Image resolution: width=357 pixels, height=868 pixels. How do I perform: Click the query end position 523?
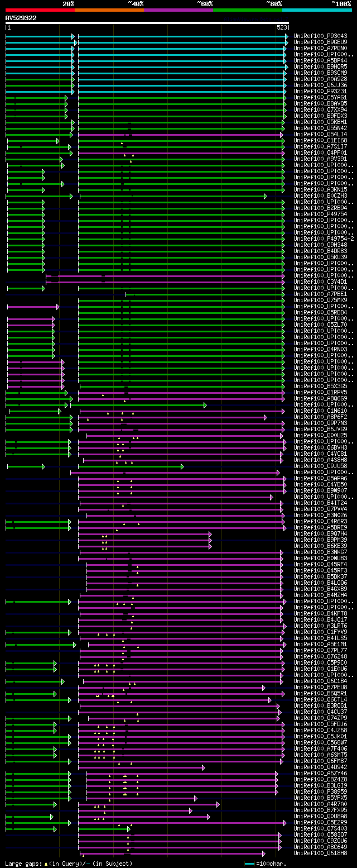(282, 27)
